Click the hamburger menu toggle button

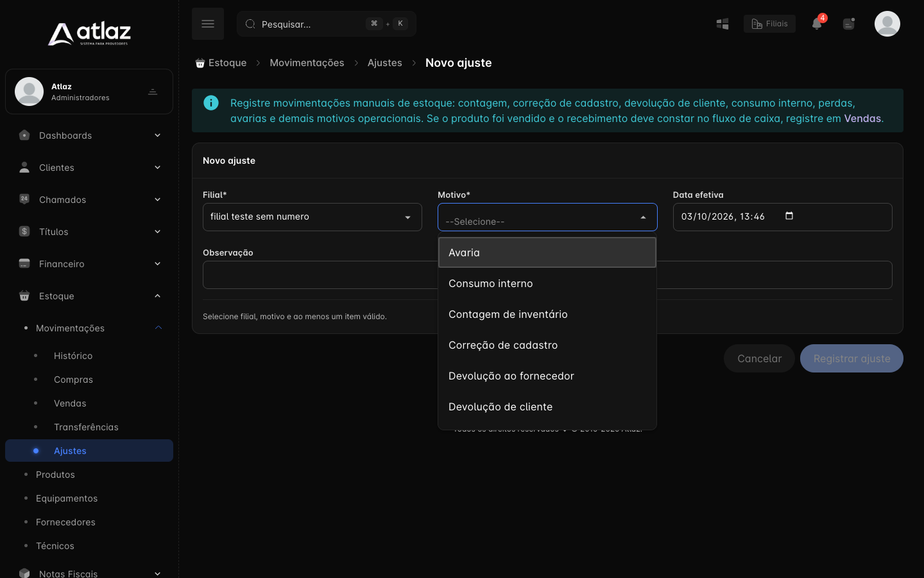pos(208,24)
